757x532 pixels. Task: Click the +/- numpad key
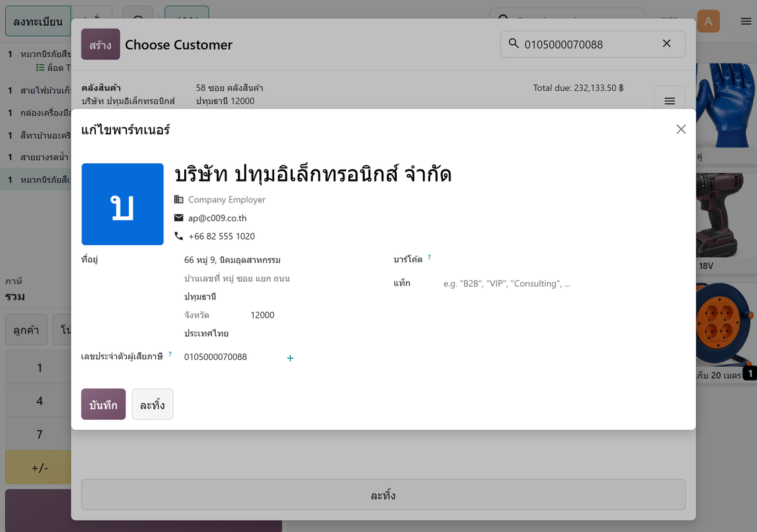tap(39, 468)
